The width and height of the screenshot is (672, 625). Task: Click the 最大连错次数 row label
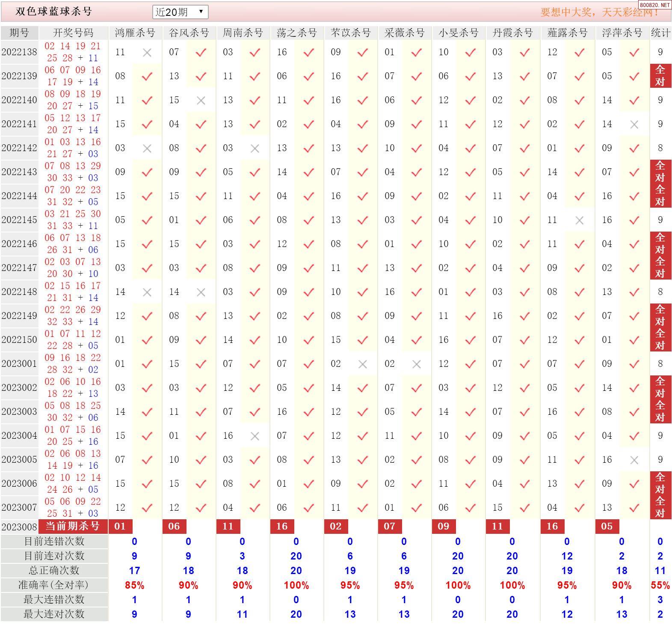(54, 600)
